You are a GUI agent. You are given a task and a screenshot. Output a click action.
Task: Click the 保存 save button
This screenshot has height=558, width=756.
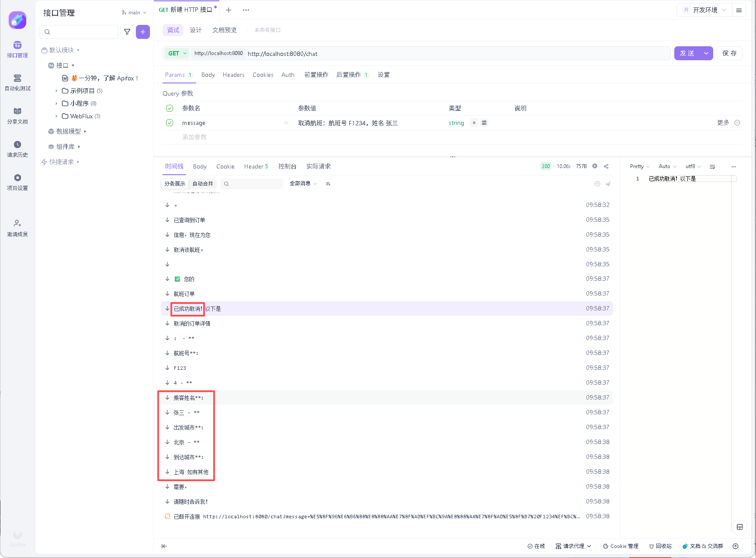click(729, 53)
